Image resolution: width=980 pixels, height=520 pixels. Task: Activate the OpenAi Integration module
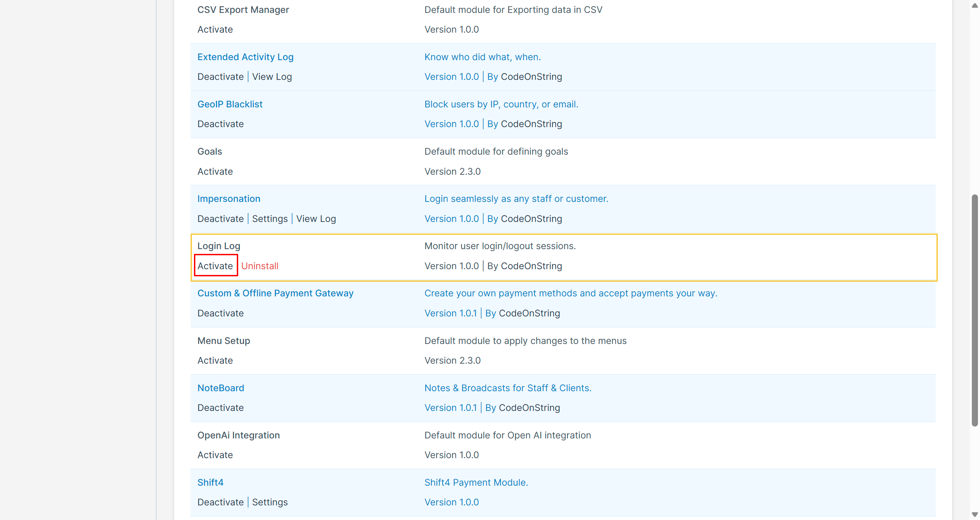coord(215,455)
